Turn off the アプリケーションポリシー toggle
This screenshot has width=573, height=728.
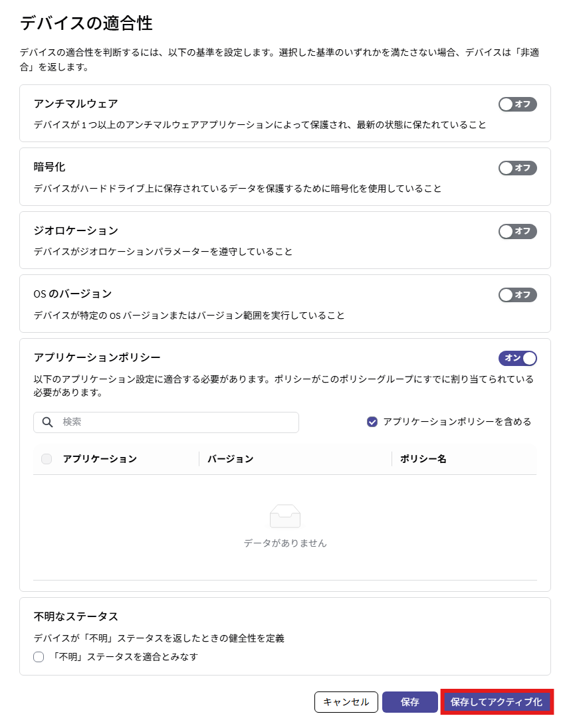click(517, 358)
